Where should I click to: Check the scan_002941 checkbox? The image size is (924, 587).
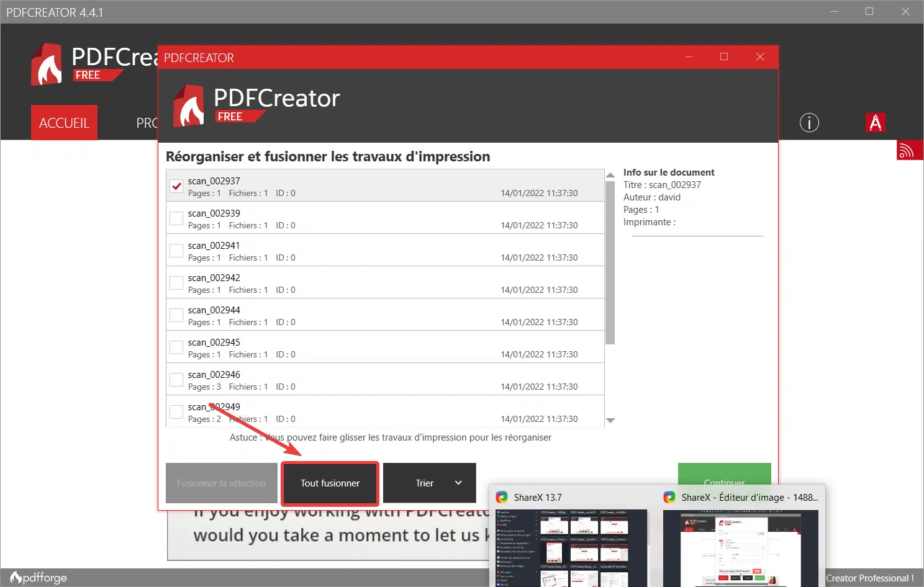click(x=176, y=250)
